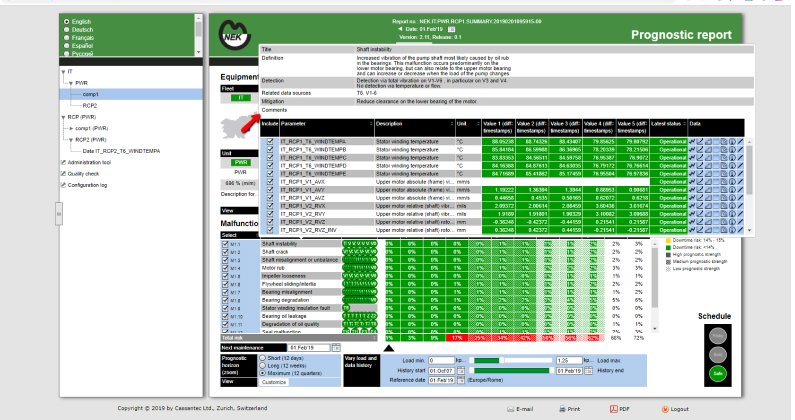Adjust the History start/end slider bar
795x420 pixels.
pyautogui.click(x=512, y=371)
